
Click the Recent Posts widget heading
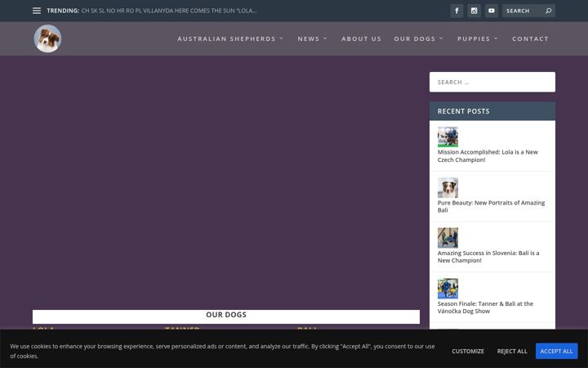coord(463,111)
